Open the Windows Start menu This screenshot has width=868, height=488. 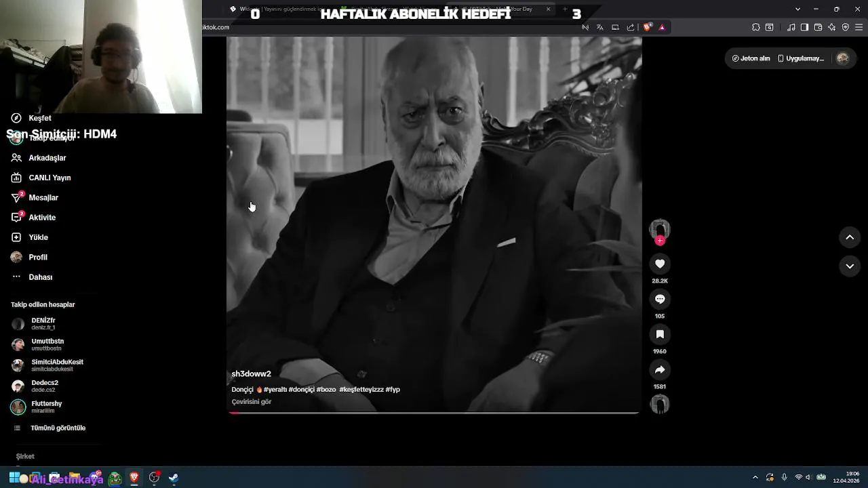(14, 478)
